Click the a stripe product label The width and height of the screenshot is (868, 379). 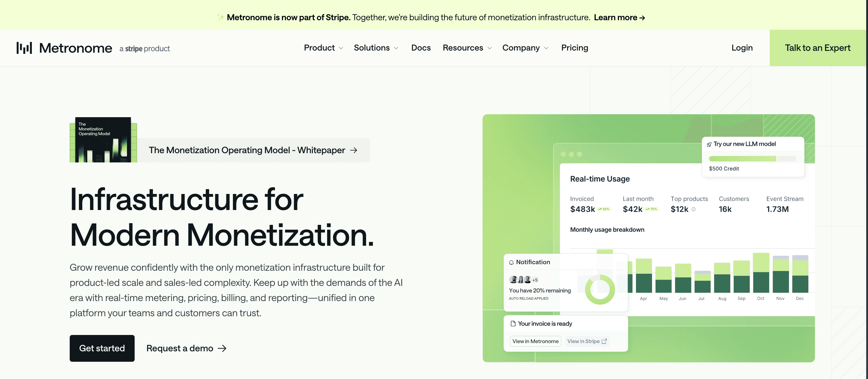point(144,49)
